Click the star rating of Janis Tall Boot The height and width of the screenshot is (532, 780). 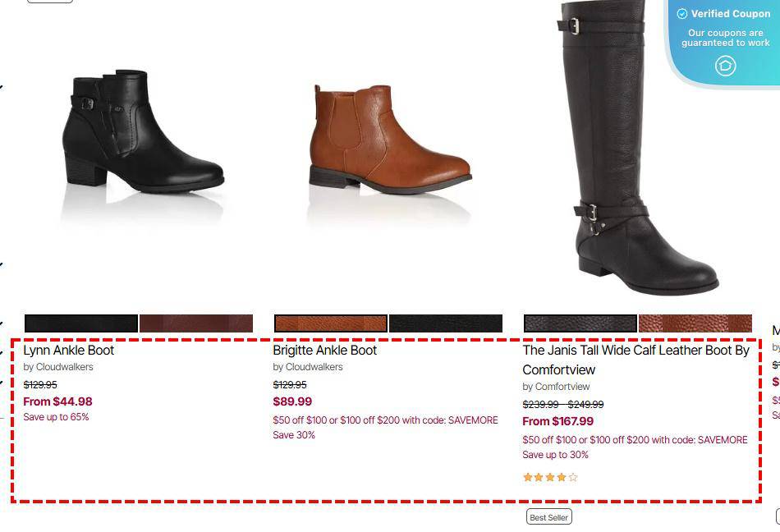[550, 477]
